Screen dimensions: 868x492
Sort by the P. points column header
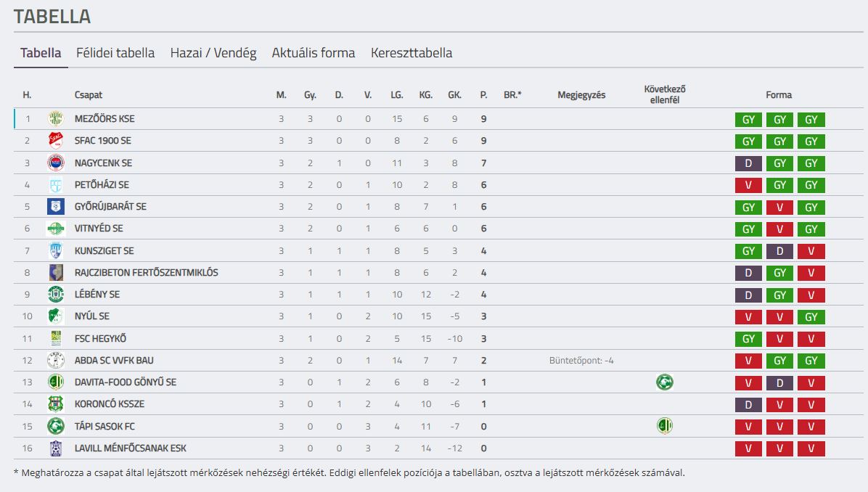tap(483, 95)
